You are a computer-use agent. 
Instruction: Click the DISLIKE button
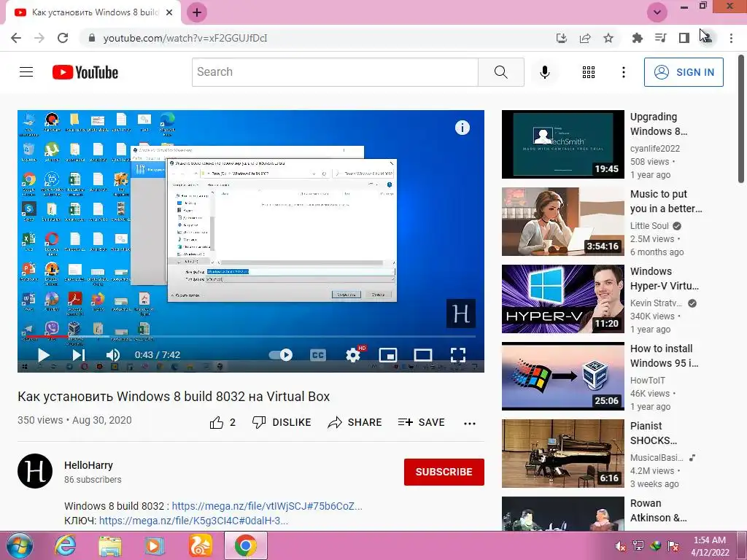(282, 422)
